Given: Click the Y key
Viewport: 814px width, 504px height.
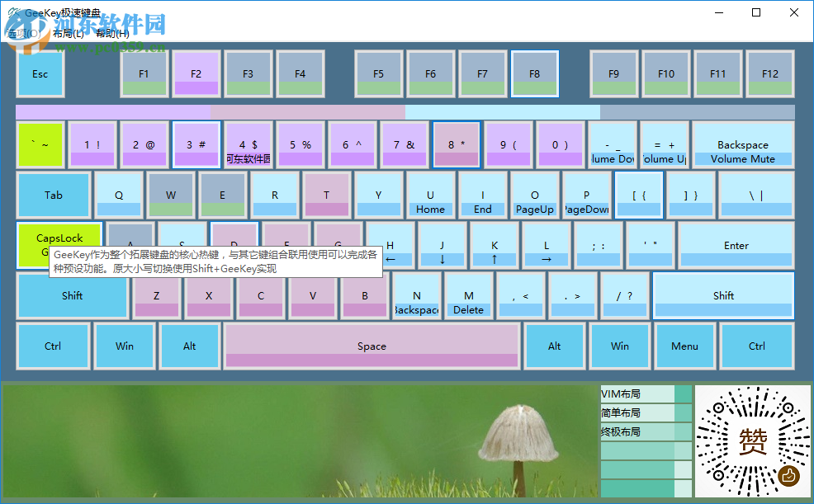Looking at the screenshot, I should point(378,195).
